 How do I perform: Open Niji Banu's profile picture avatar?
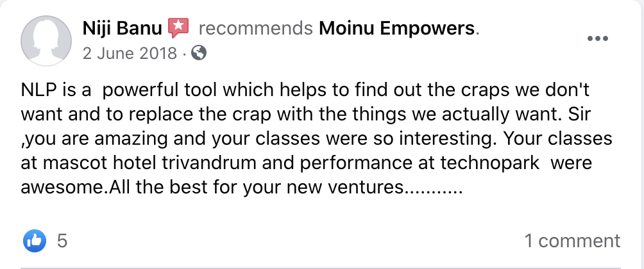46,40
